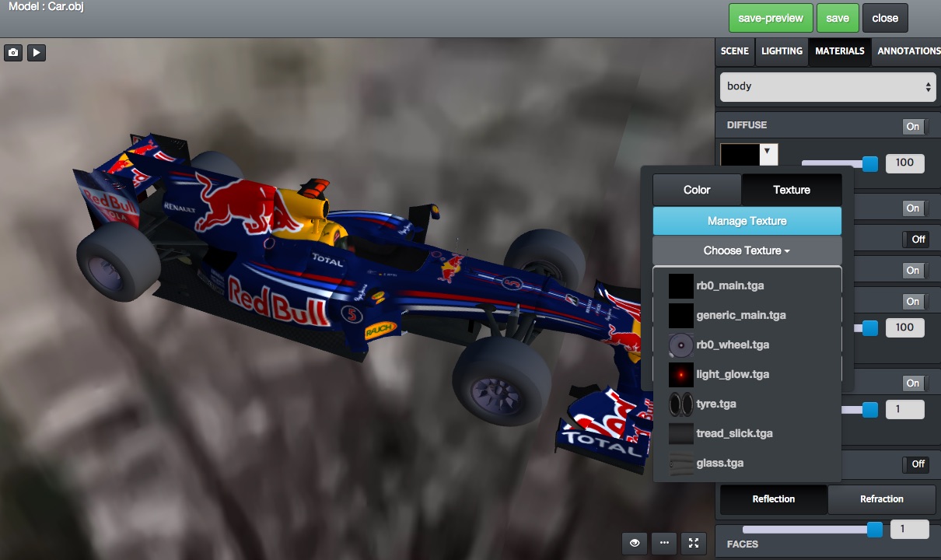Toggle the On switch right of Choose Texture

tap(915, 271)
